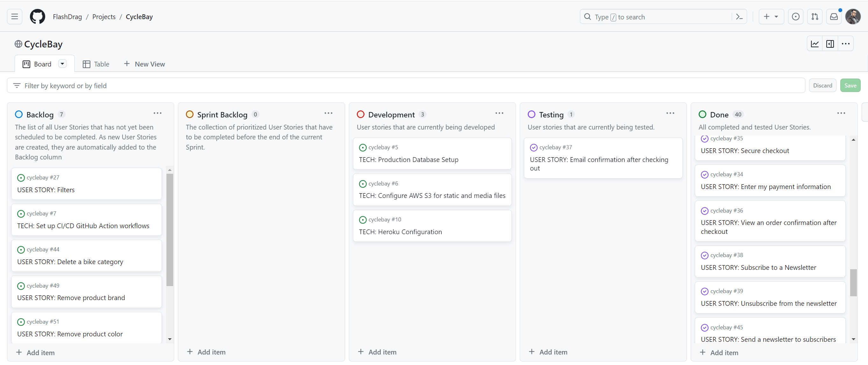This screenshot has width=868, height=365.
Task: Open the project Insights chart icon
Action: coord(815,44)
